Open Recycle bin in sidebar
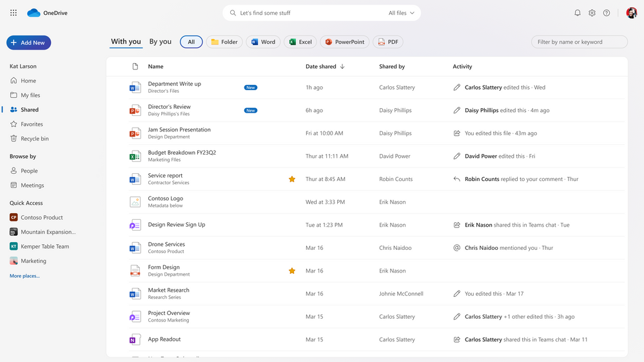The width and height of the screenshot is (644, 362). (x=34, y=138)
